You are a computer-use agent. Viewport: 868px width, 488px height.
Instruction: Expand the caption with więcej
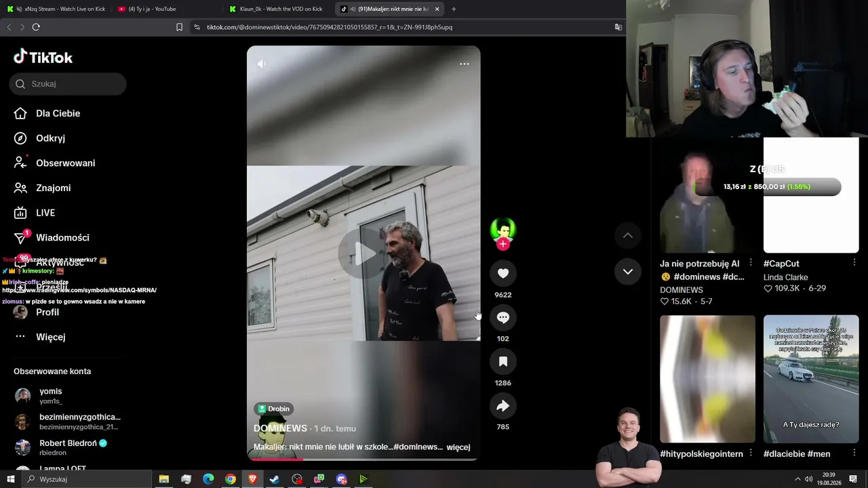[458, 447]
